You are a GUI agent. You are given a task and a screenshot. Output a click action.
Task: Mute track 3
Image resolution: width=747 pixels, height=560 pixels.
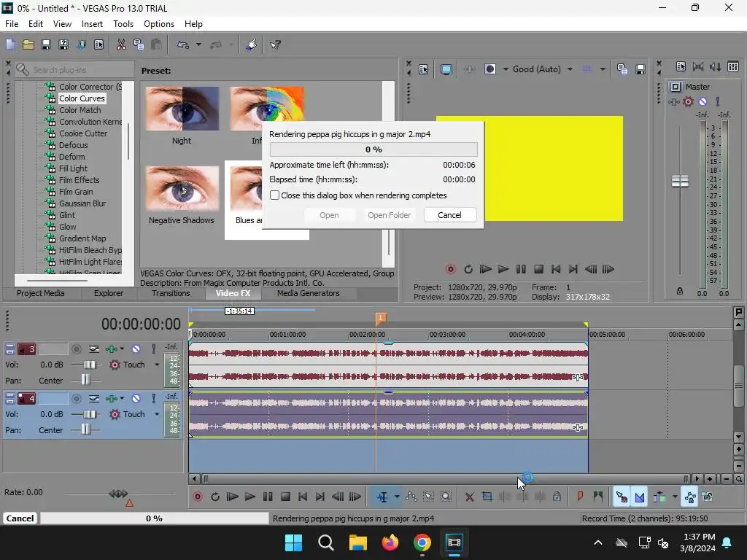[x=136, y=349]
